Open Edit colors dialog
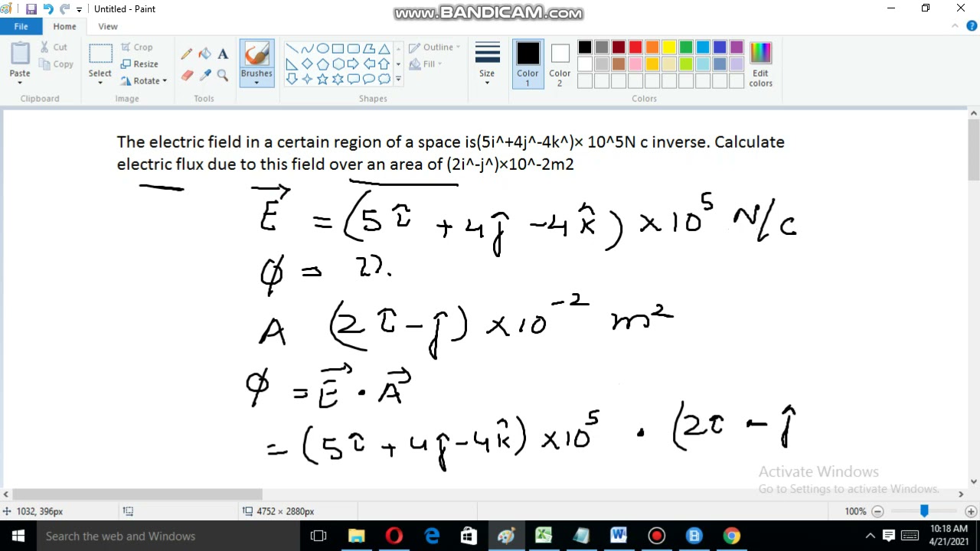 coord(760,64)
